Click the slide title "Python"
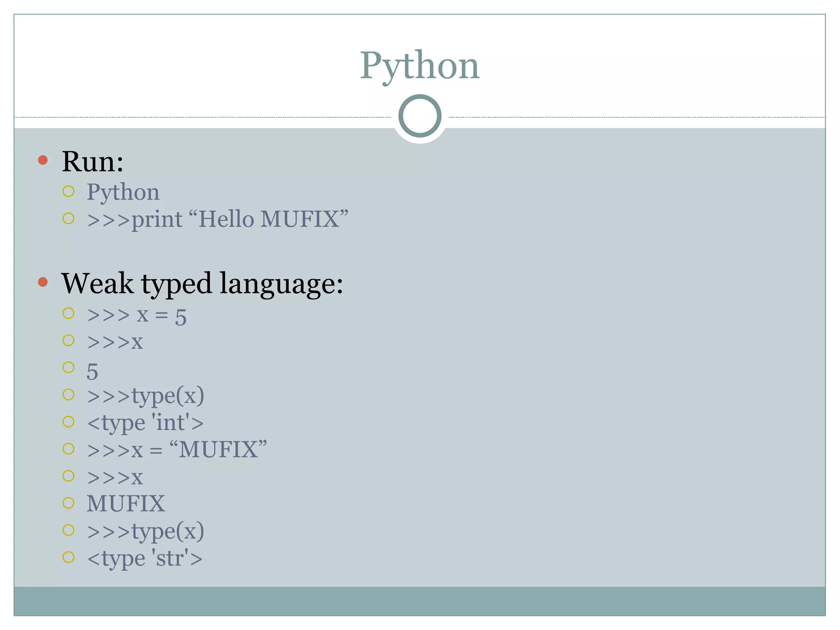This screenshot has height=630, width=840. (x=420, y=66)
